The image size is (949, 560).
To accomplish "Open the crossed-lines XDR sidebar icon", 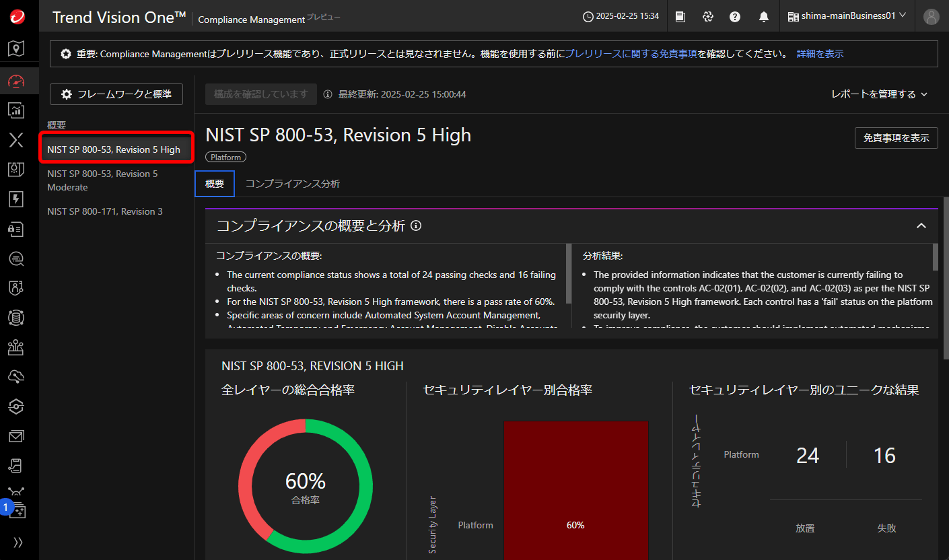I will point(16,140).
